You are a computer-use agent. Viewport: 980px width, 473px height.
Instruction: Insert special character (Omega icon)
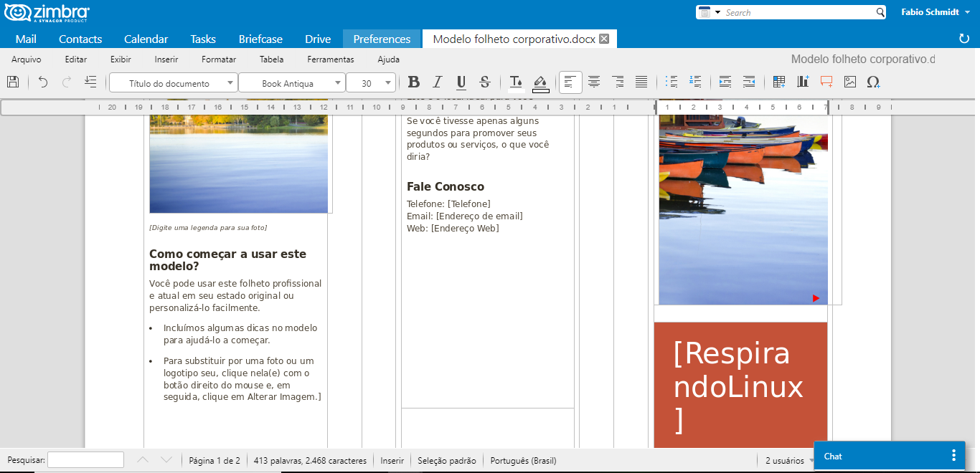pyautogui.click(x=873, y=82)
